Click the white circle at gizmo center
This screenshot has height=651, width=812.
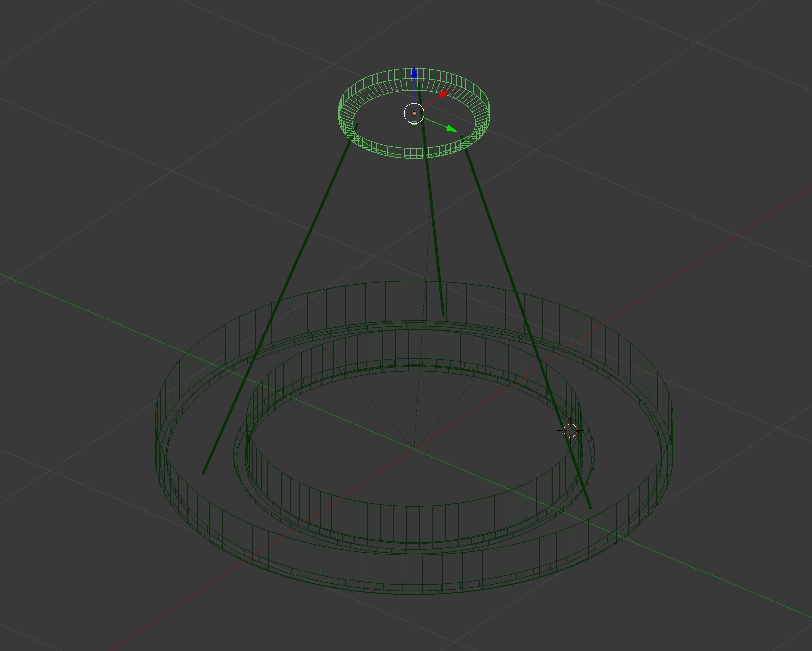[x=414, y=113]
